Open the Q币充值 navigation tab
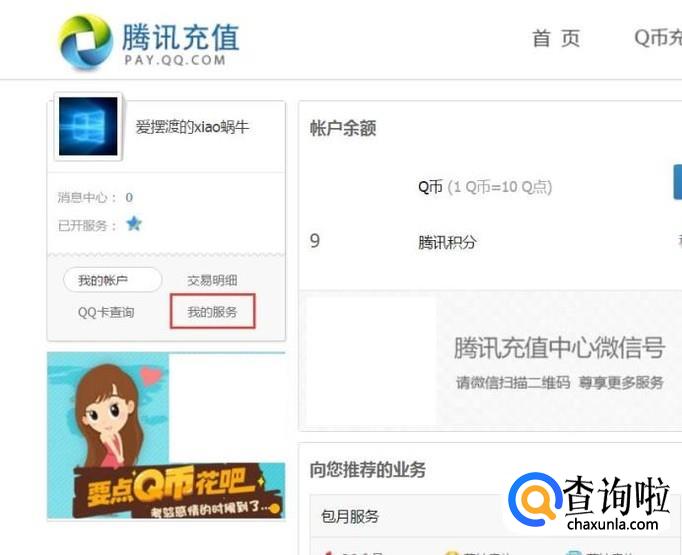The image size is (682, 555). tap(658, 38)
